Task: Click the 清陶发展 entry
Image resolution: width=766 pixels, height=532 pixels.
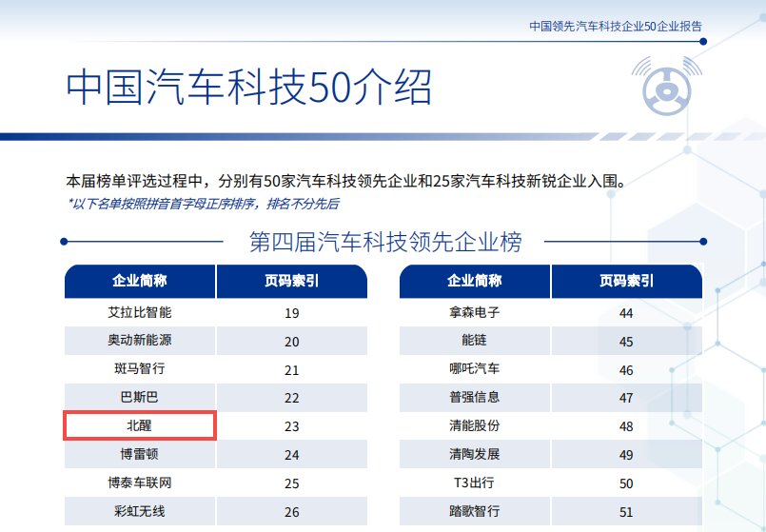Action: (x=474, y=455)
